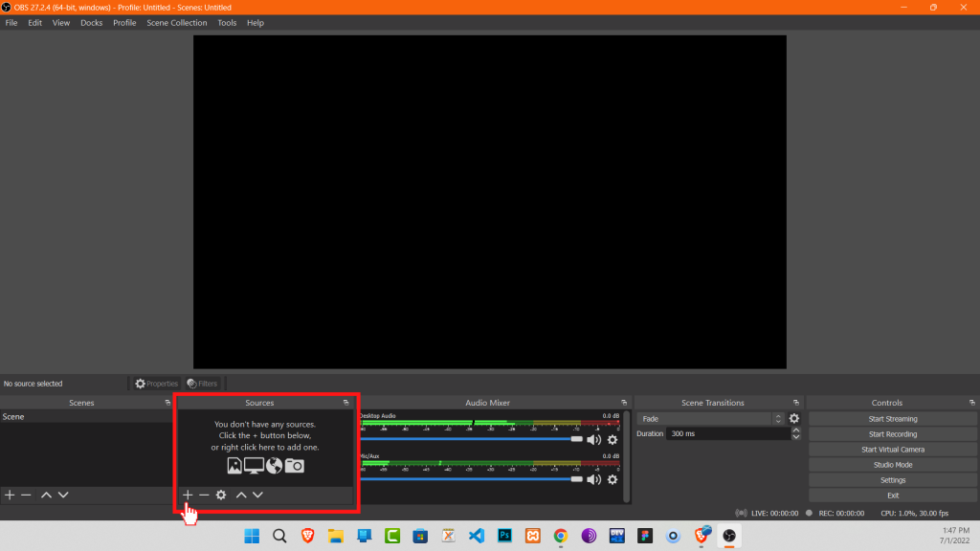Open File Explorer from taskbar
The height and width of the screenshot is (551, 980).
[x=336, y=536]
